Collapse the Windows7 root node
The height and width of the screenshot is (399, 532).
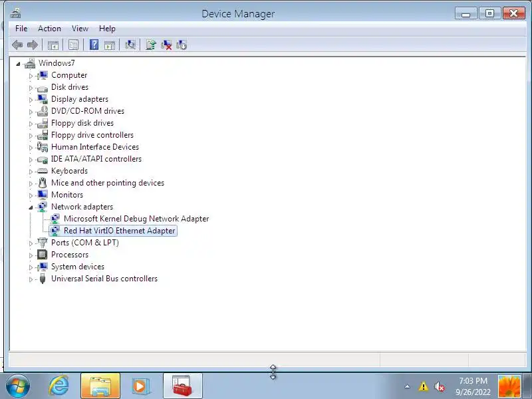[18, 64]
